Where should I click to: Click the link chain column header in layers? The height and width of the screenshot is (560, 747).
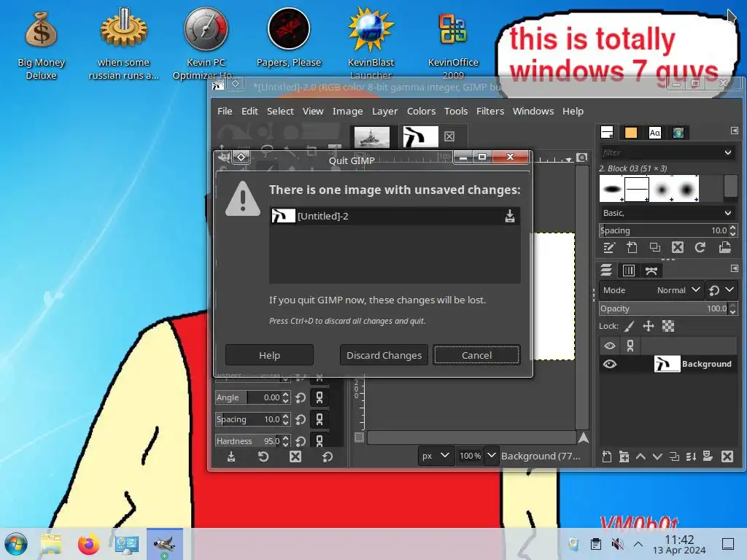630,346
